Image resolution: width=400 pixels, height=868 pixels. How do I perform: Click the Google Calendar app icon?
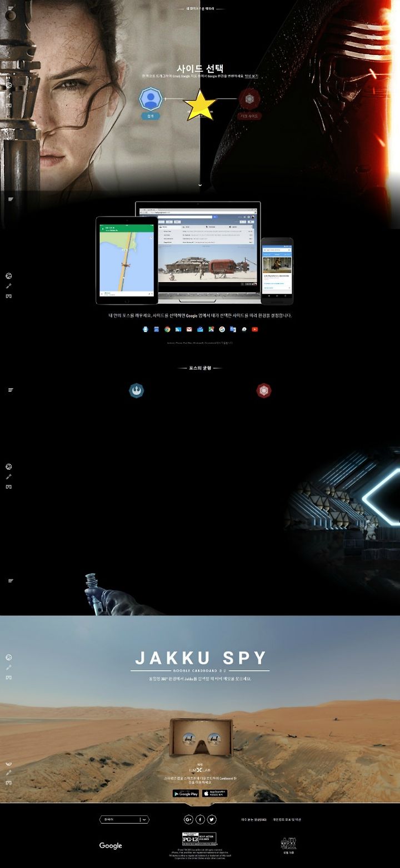coord(156,329)
